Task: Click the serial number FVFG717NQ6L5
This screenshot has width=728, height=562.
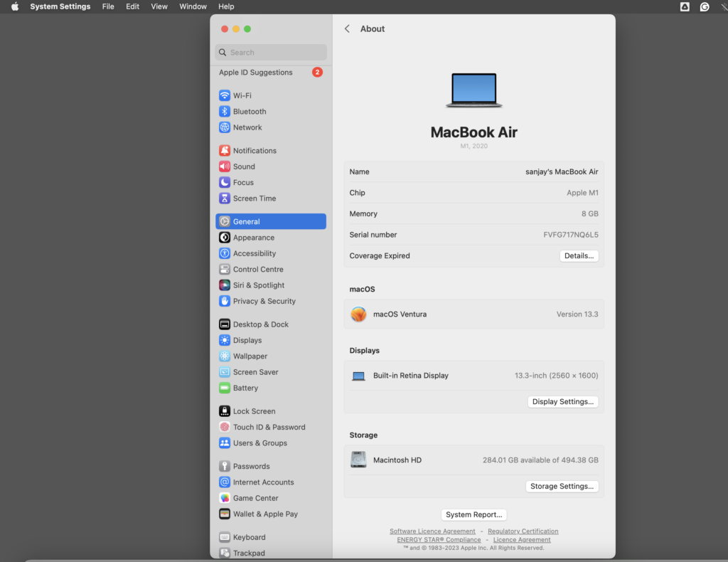Action: pos(571,235)
